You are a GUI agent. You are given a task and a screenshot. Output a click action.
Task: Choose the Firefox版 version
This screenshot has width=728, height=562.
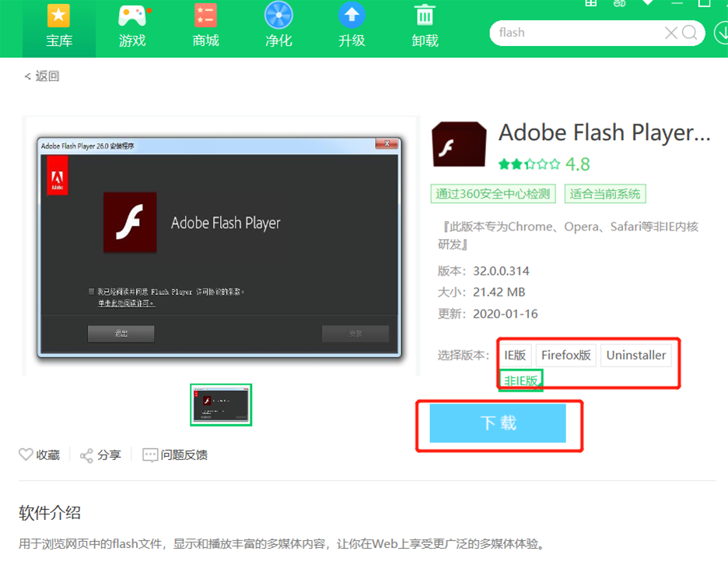click(566, 355)
